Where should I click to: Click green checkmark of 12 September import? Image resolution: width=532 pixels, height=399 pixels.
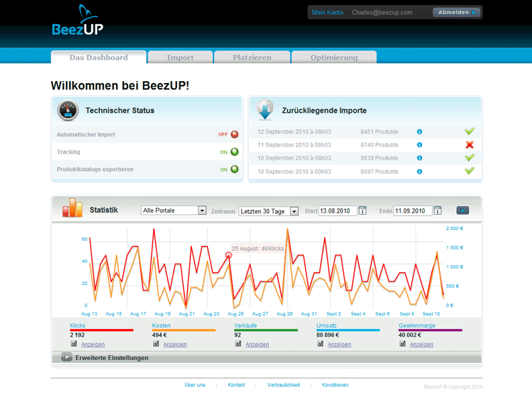(x=470, y=131)
